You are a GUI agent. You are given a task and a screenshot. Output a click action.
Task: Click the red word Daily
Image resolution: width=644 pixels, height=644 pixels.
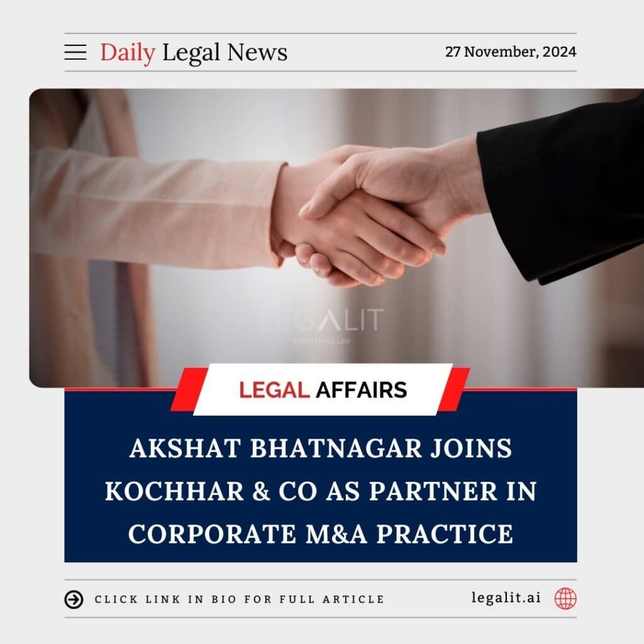[x=127, y=53]
